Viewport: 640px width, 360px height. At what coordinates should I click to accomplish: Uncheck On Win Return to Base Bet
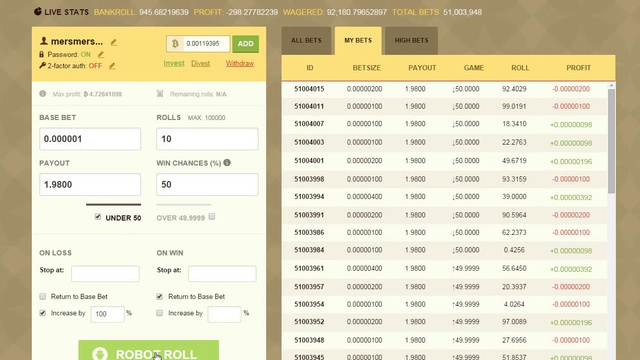(160, 296)
